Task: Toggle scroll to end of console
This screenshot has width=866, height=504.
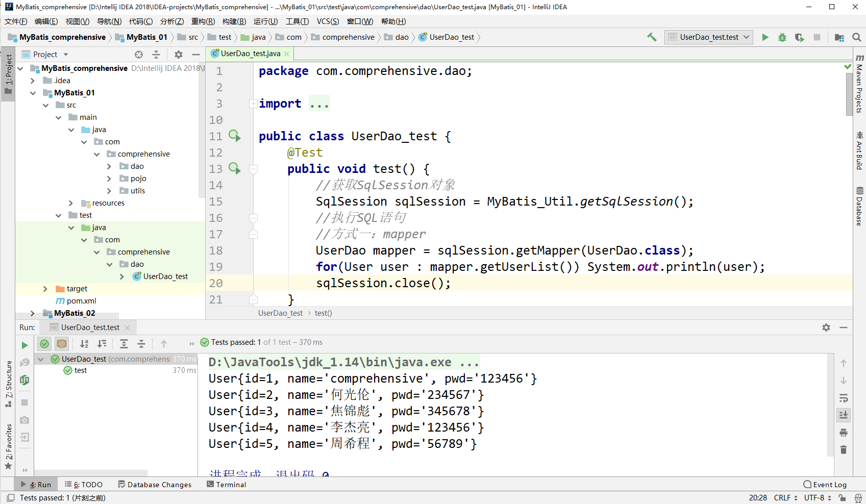Action: click(844, 415)
